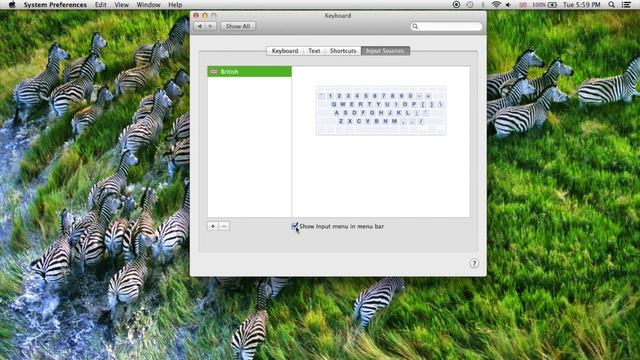The height and width of the screenshot is (360, 640).
Task: Select the Input Sources tab
Action: point(385,51)
